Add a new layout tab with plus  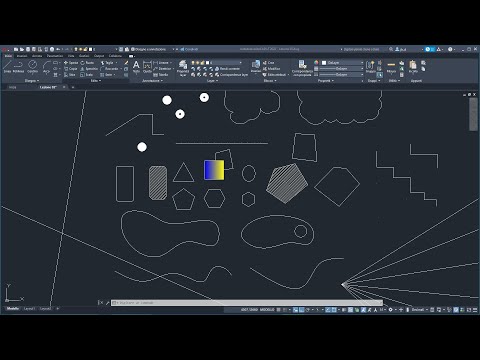pyautogui.click(x=57, y=309)
